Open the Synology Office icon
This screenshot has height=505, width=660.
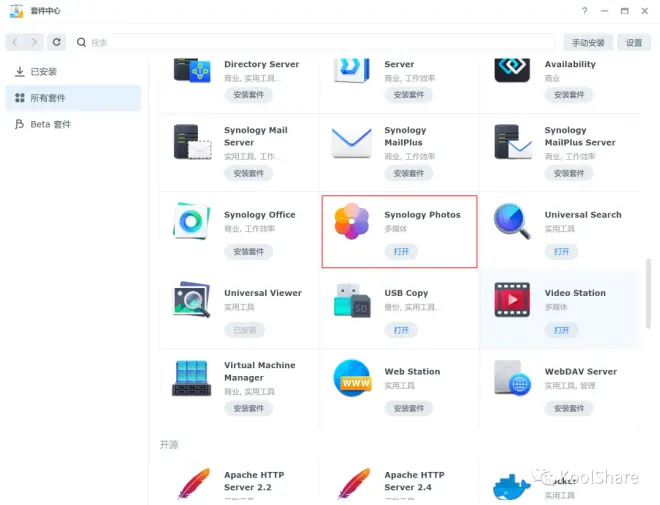192,221
